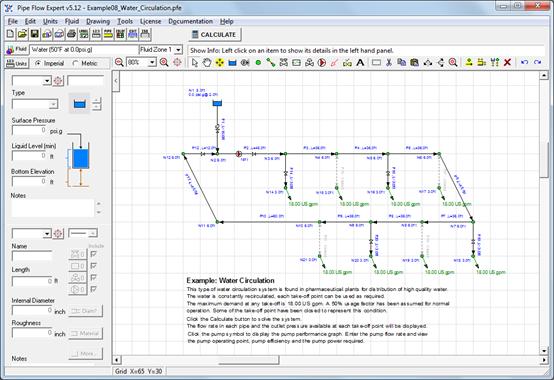Click the red X delete icon
This screenshot has height=380, width=554.
tap(507, 63)
